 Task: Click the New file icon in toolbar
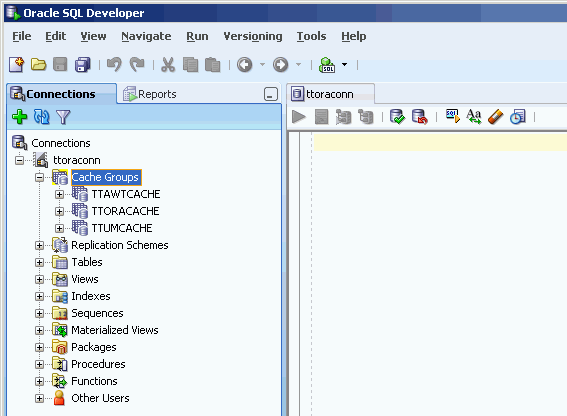click(17, 65)
